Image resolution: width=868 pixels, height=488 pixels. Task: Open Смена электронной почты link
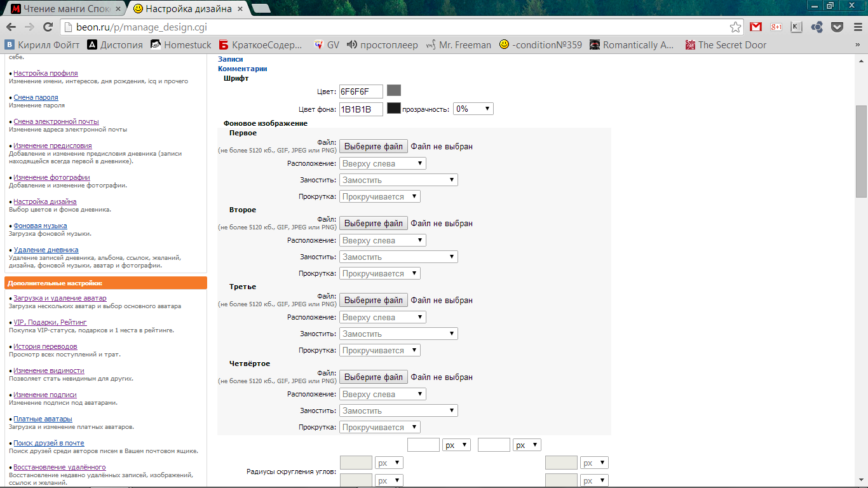pos(56,121)
